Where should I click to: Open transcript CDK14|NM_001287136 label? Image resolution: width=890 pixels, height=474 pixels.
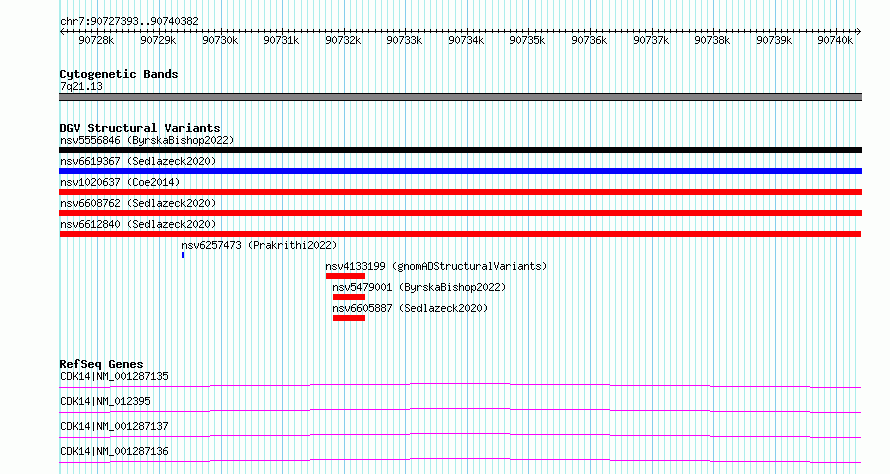(114, 451)
